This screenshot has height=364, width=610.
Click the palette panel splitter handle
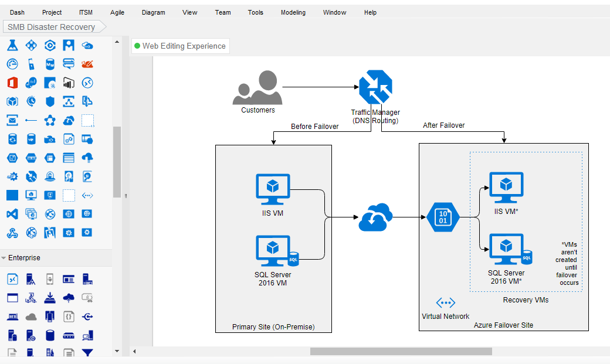point(126,196)
